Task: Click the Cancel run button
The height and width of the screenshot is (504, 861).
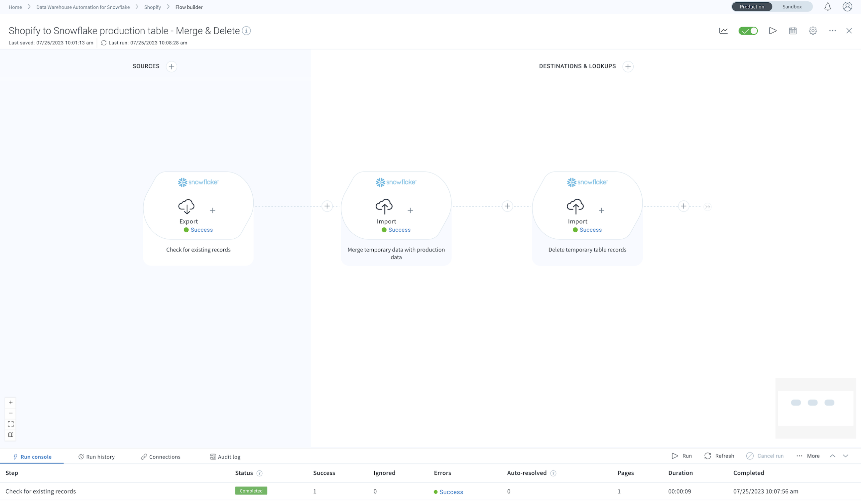Action: pyautogui.click(x=765, y=456)
